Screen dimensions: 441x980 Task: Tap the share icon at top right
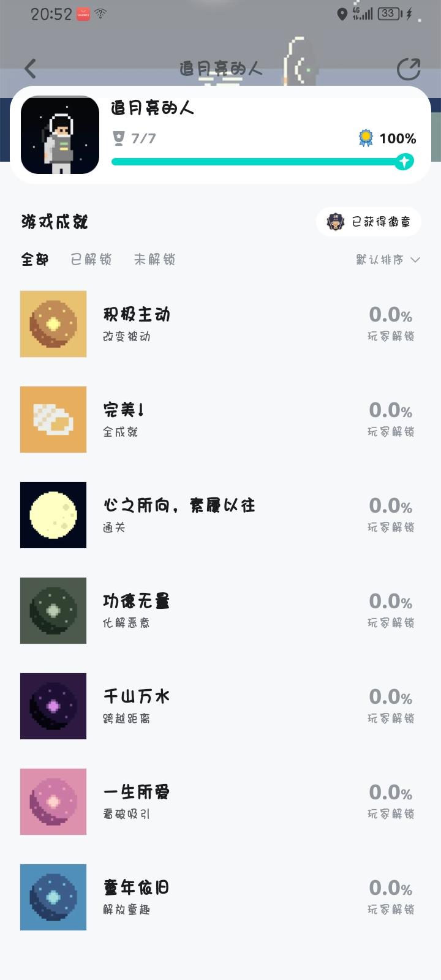coord(408,69)
